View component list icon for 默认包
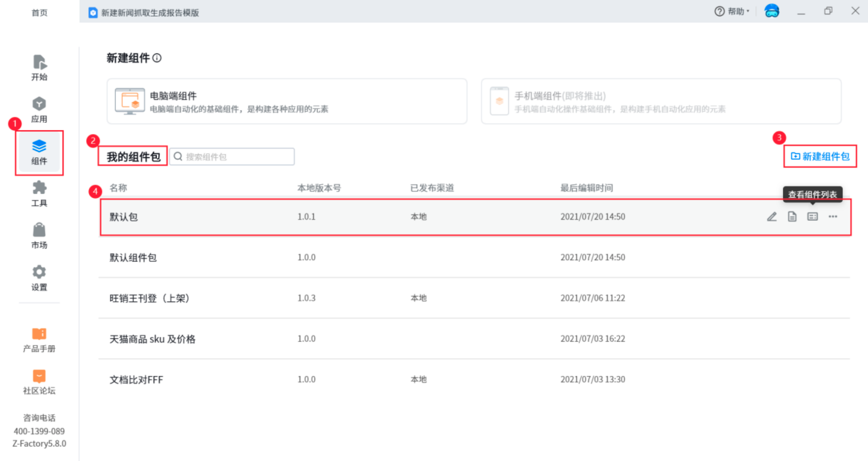This screenshot has height=461, width=868. pos(812,216)
